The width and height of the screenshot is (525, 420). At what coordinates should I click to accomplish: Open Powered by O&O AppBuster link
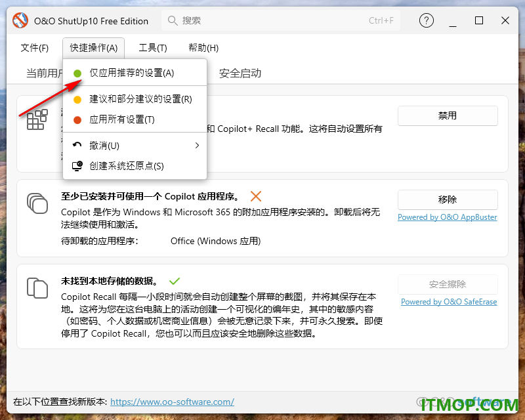pos(448,217)
